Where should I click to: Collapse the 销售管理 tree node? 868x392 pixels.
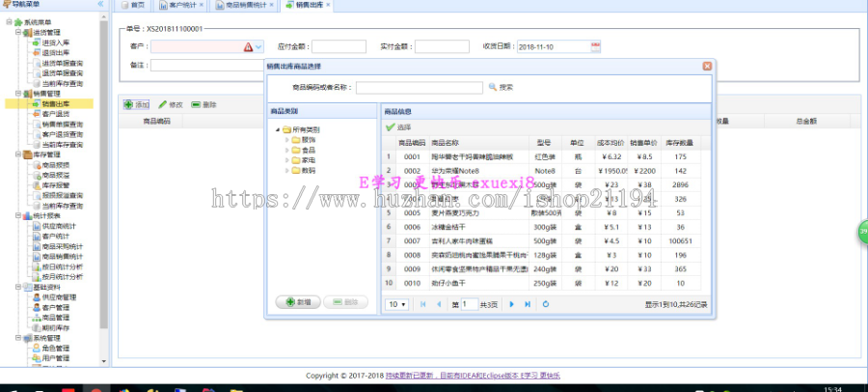(x=17, y=93)
